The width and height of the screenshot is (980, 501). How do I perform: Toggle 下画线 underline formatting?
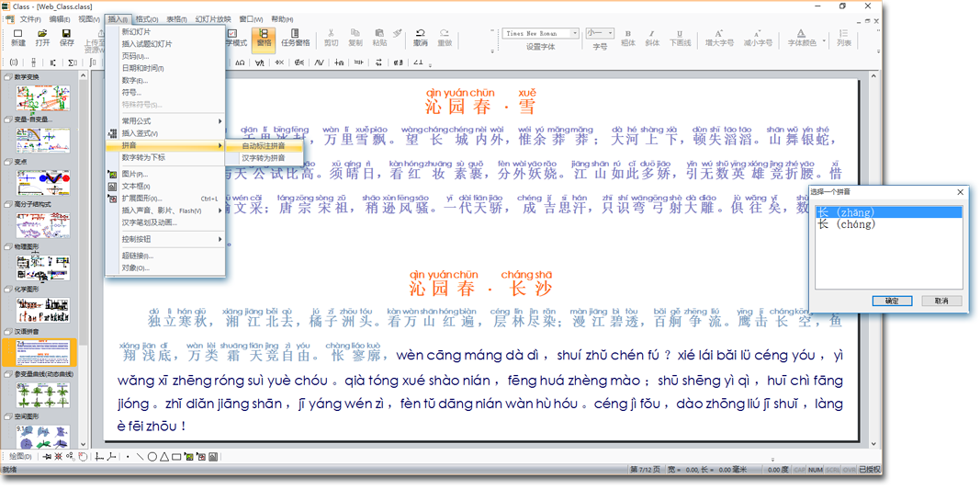(680, 37)
